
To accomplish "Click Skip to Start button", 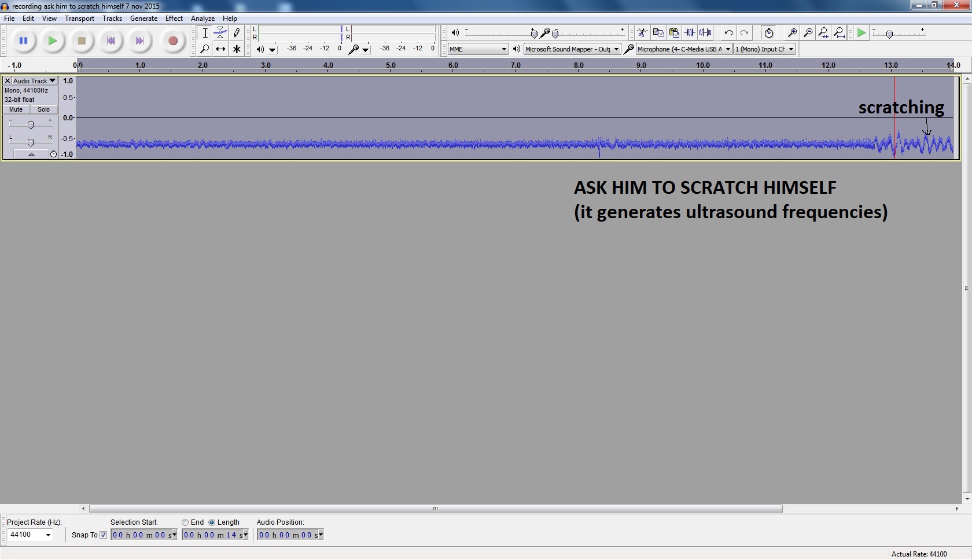I will point(111,41).
